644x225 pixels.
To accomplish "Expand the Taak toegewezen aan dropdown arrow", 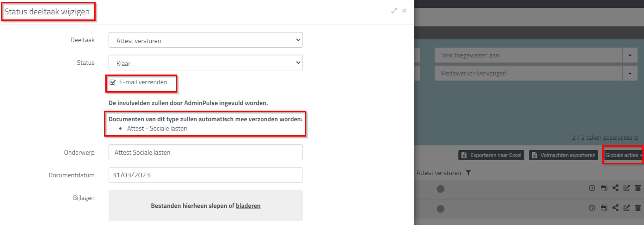I will pyautogui.click(x=630, y=56).
